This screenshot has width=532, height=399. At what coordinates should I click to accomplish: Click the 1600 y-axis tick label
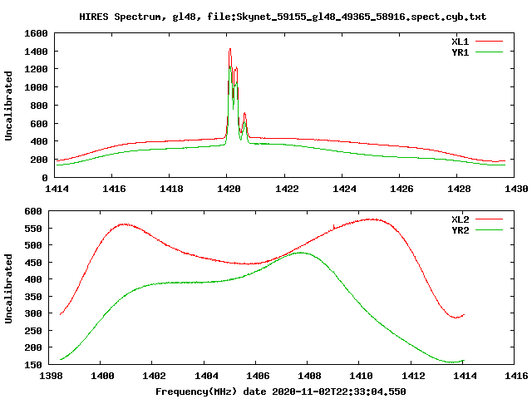[36, 33]
